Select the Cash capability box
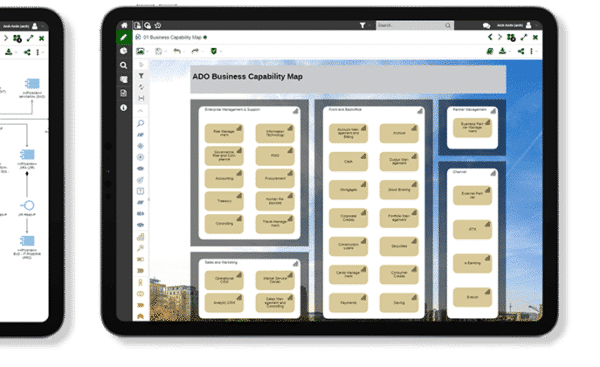This screenshot has width=600, height=367. 348,161
